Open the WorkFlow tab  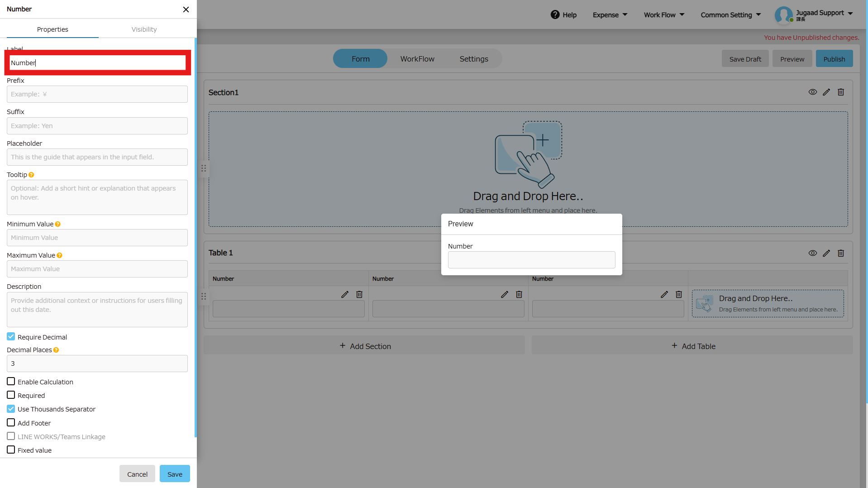pos(417,59)
